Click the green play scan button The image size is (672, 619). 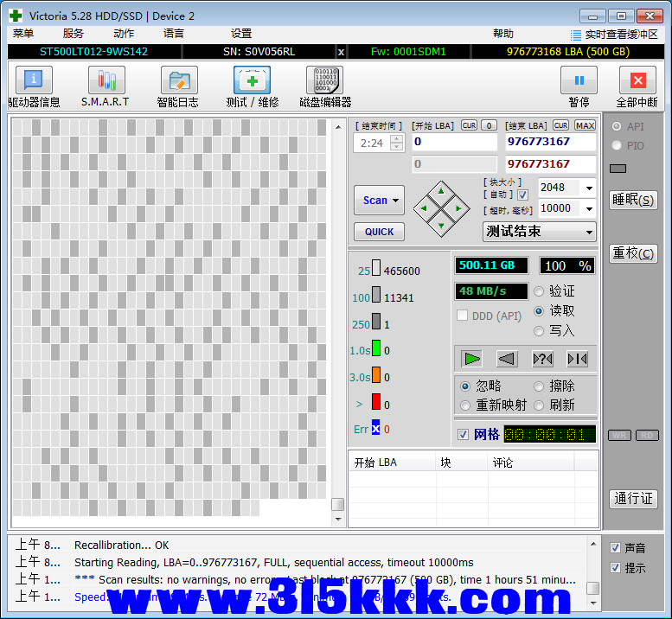[x=472, y=359]
